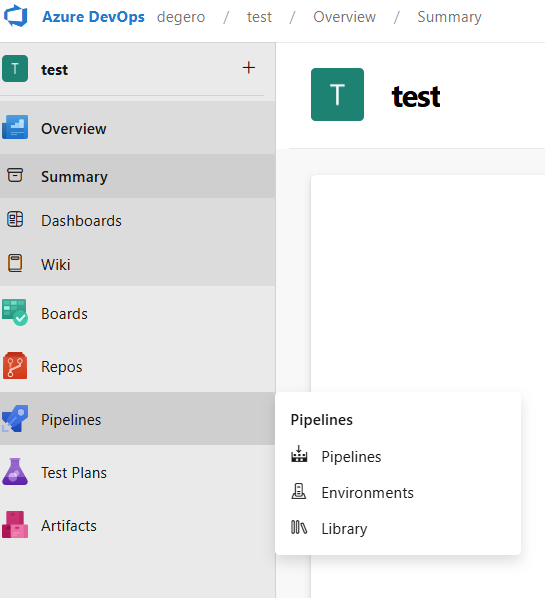545x598 pixels.
Task: Click the Dashboards icon
Action: click(15, 220)
